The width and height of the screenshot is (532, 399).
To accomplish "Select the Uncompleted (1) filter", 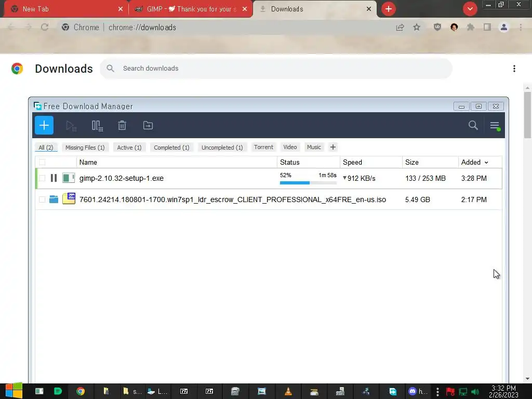I will tap(222, 147).
